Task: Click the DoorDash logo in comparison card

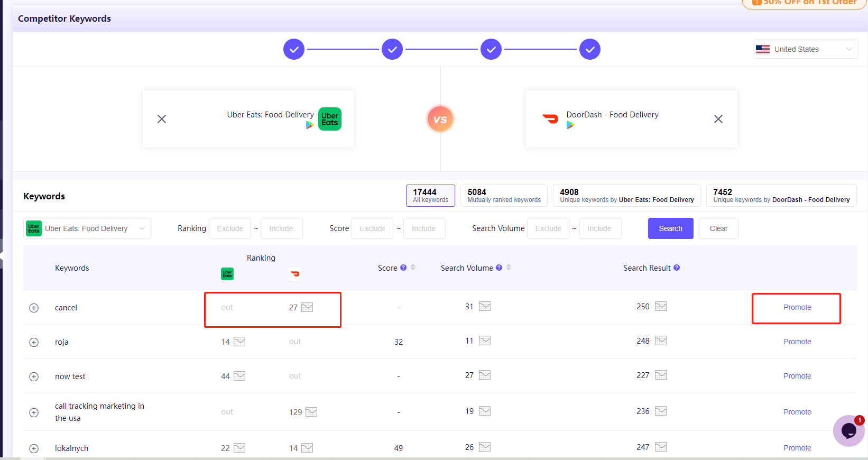Action: (x=550, y=119)
